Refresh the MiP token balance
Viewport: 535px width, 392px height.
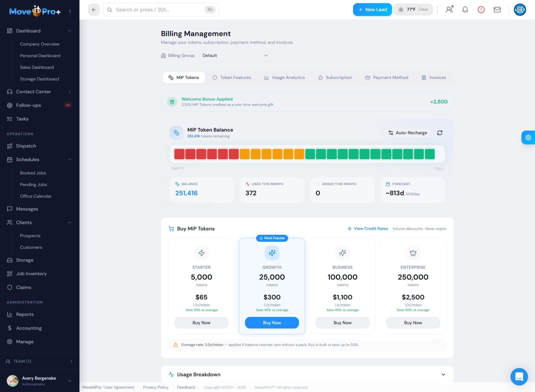440,133
